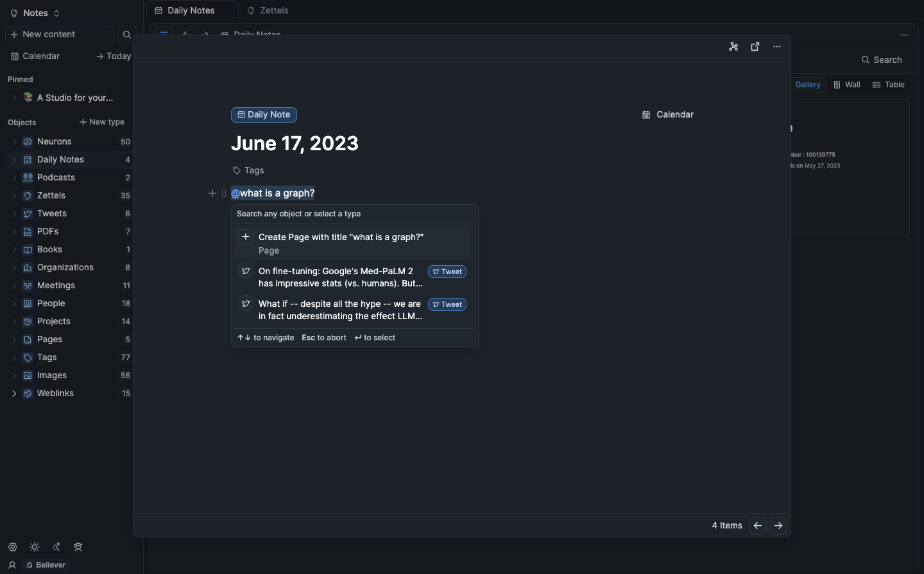Click the block drag handle icon
The height and width of the screenshot is (574, 924).
point(224,193)
